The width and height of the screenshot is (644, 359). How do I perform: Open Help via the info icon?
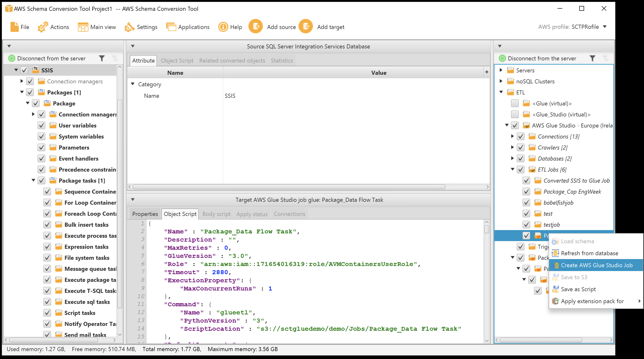tap(223, 27)
